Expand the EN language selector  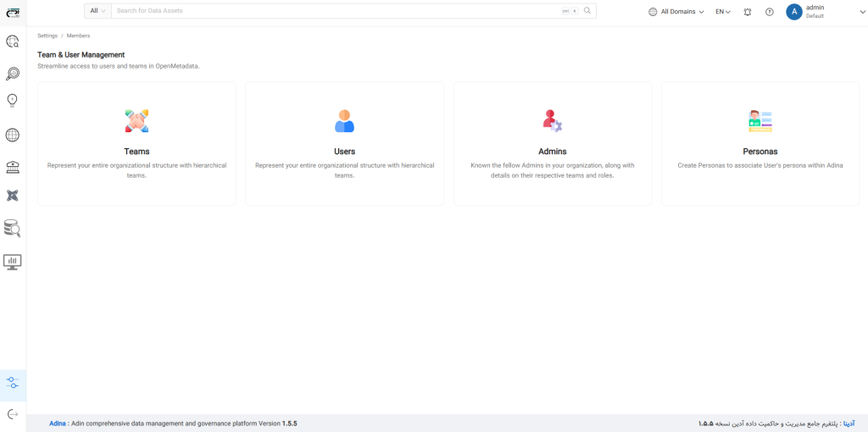point(722,12)
